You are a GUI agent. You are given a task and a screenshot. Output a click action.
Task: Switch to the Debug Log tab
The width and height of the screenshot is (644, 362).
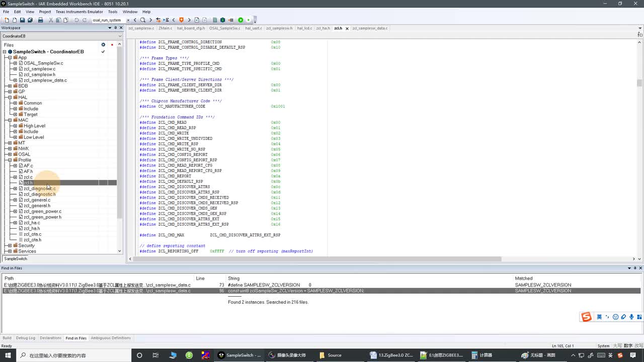pyautogui.click(x=26, y=338)
